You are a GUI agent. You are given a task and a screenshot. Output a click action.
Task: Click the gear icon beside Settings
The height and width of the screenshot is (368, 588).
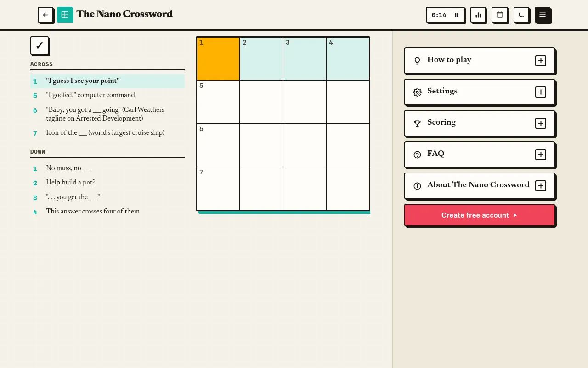tap(417, 92)
